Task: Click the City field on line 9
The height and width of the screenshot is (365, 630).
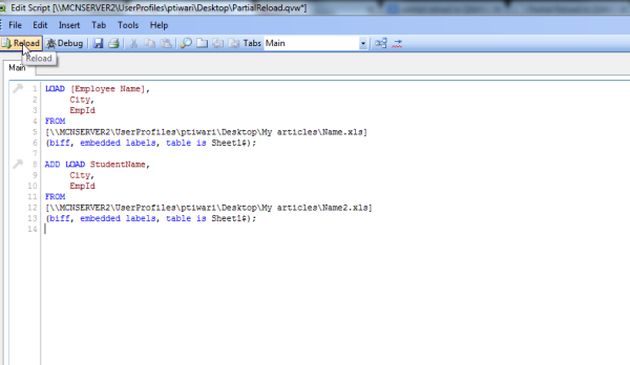Action: pyautogui.click(x=80, y=175)
